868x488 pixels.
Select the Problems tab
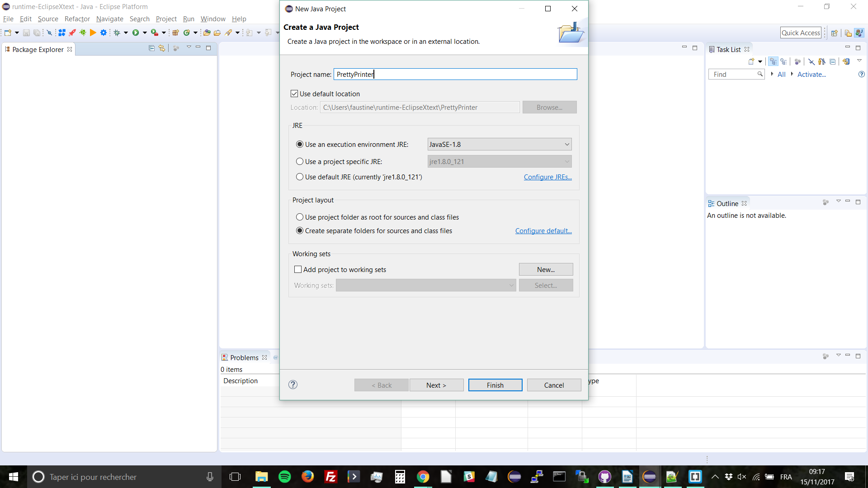click(244, 357)
